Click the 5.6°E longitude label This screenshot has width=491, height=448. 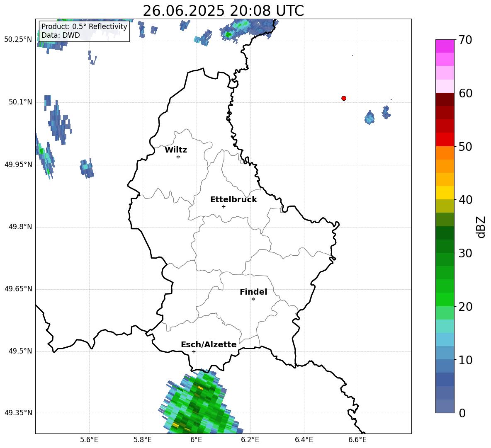89,440
